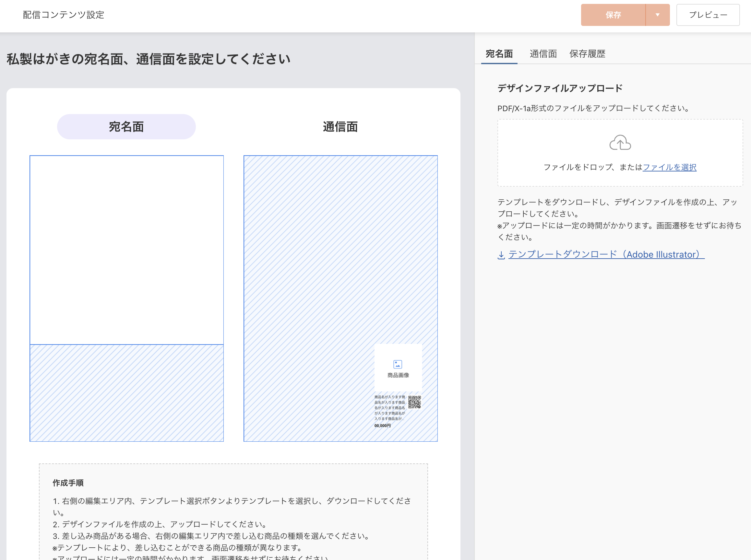Image resolution: width=751 pixels, height=560 pixels.
Task: Click the QR code placeholder on 通信面 preview
Action: coord(415,402)
